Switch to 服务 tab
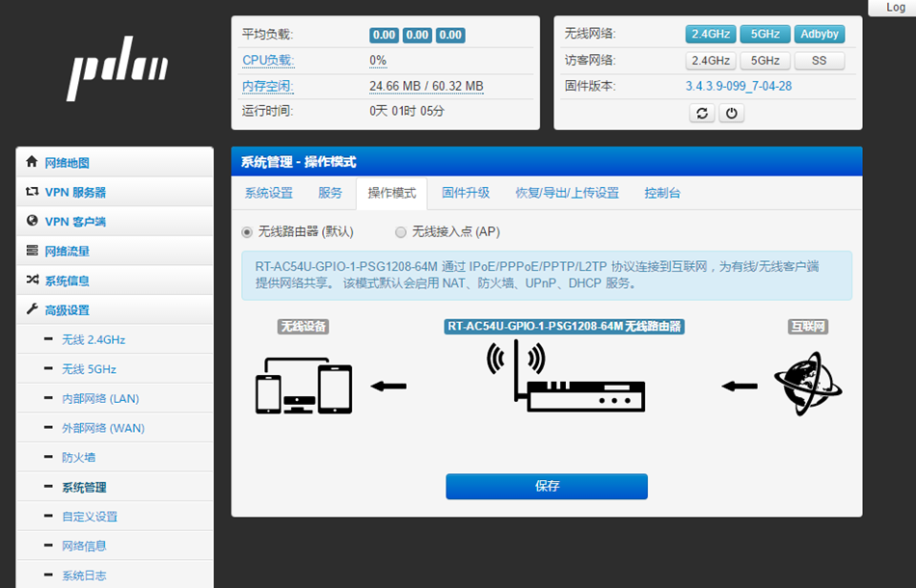916x588 pixels. (330, 194)
